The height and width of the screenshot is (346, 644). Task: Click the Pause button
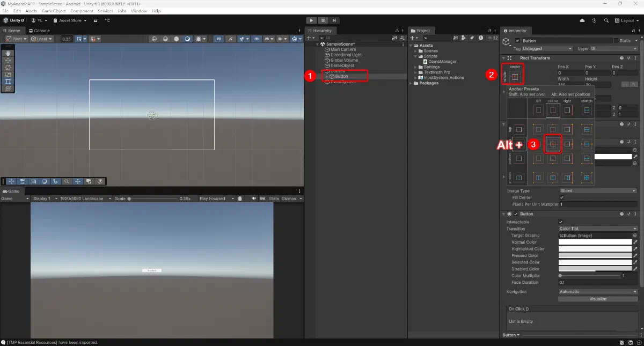323,20
